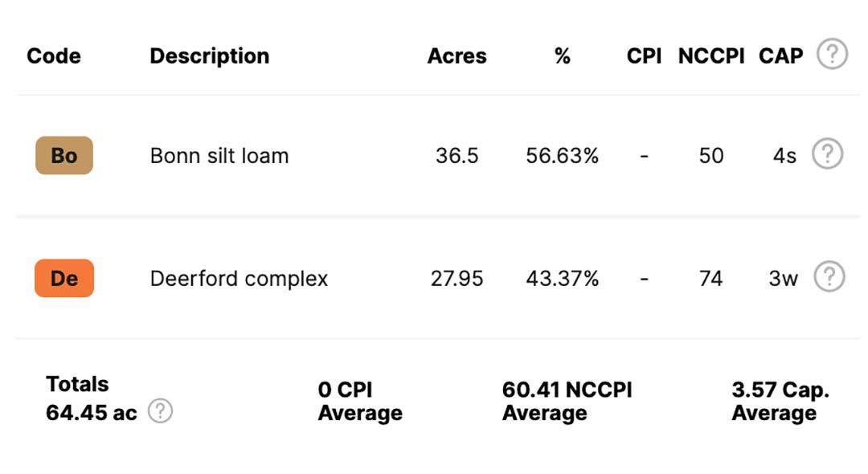
Task: Select the Bonn silt loam description
Action: [219, 156]
